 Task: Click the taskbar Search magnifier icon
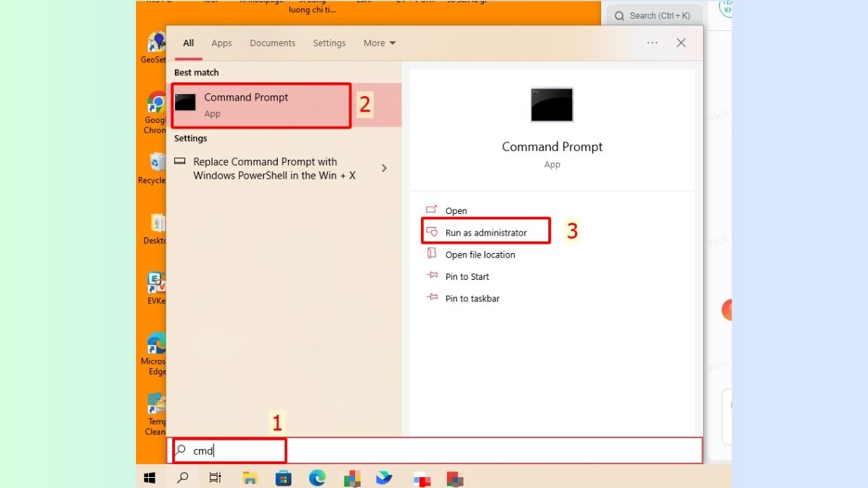point(183,478)
